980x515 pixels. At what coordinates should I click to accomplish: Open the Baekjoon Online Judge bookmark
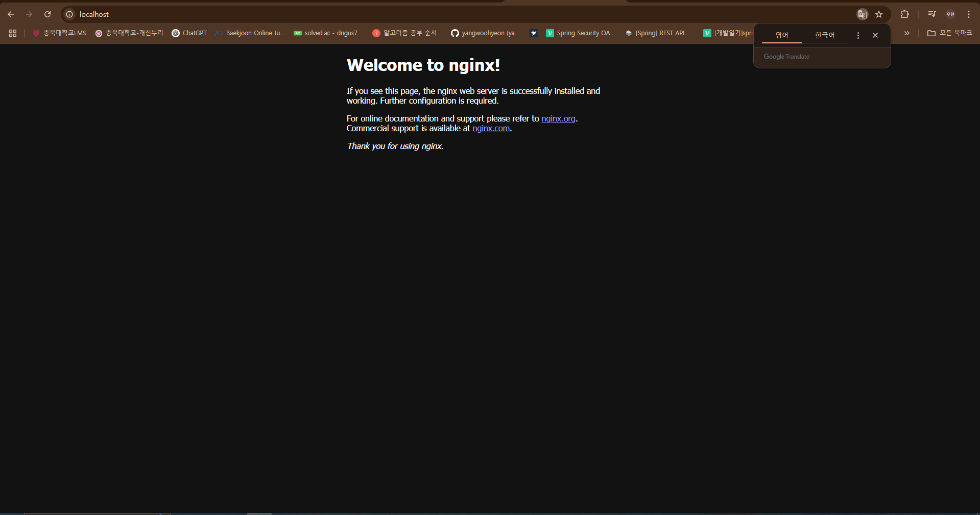[x=250, y=33]
